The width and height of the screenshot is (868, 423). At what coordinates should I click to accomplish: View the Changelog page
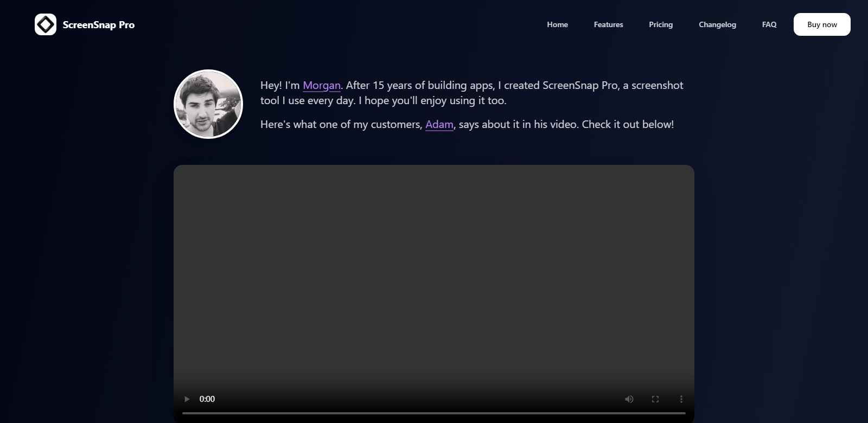(717, 24)
